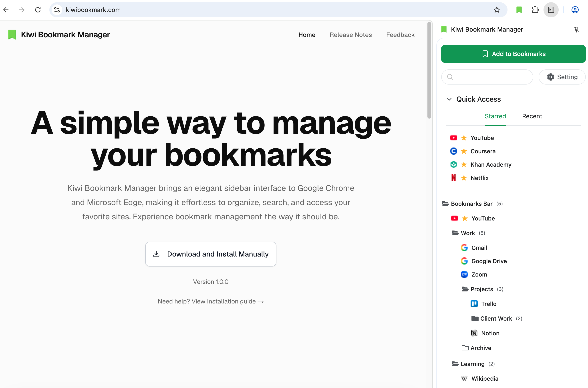Open the Release Notes page

pos(351,35)
